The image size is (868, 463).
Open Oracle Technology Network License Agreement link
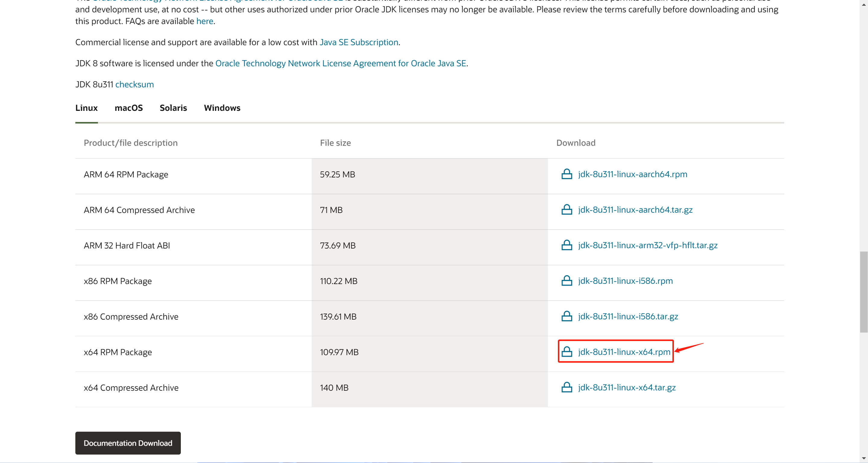341,63
